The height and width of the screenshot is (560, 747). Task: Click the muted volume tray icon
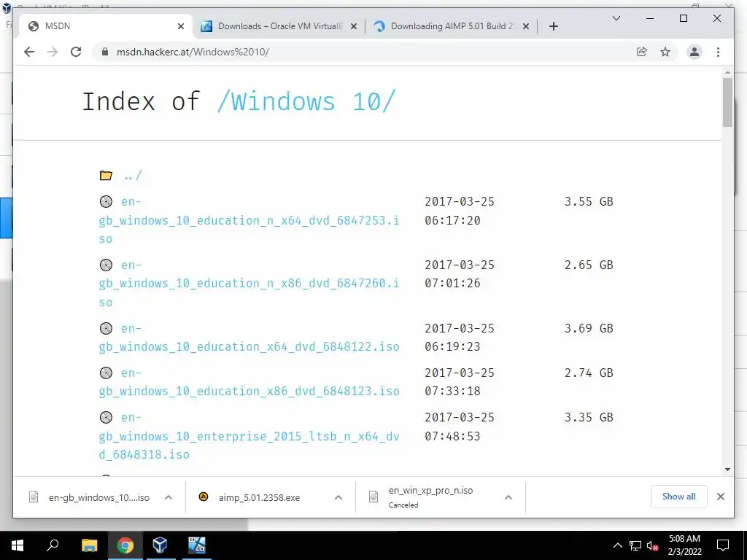(653, 545)
